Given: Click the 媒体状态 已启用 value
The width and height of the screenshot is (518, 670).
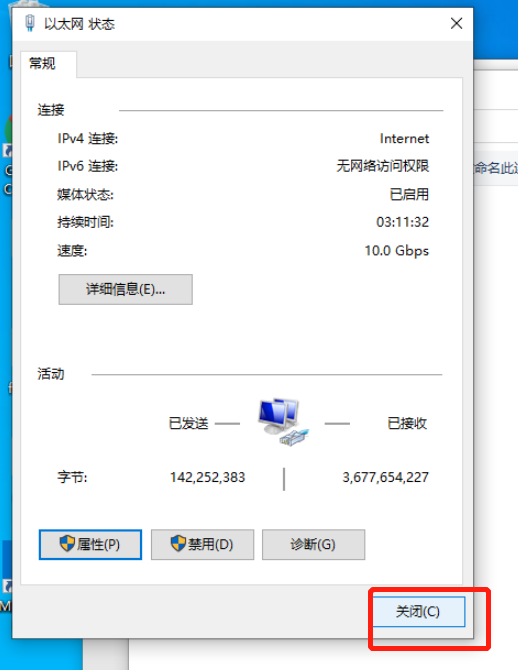Looking at the screenshot, I should pyautogui.click(x=409, y=194).
